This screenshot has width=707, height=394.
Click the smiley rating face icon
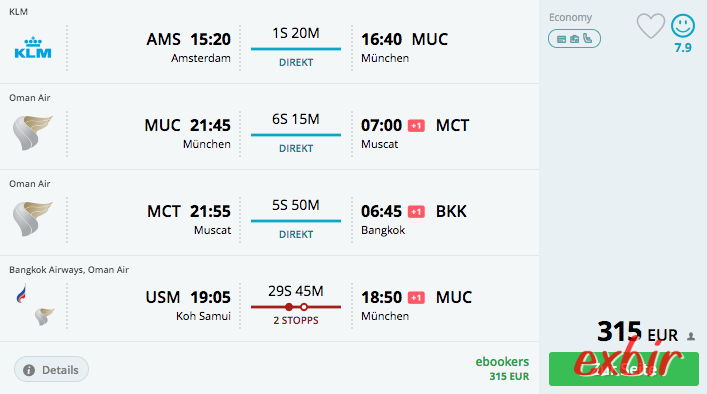683,26
